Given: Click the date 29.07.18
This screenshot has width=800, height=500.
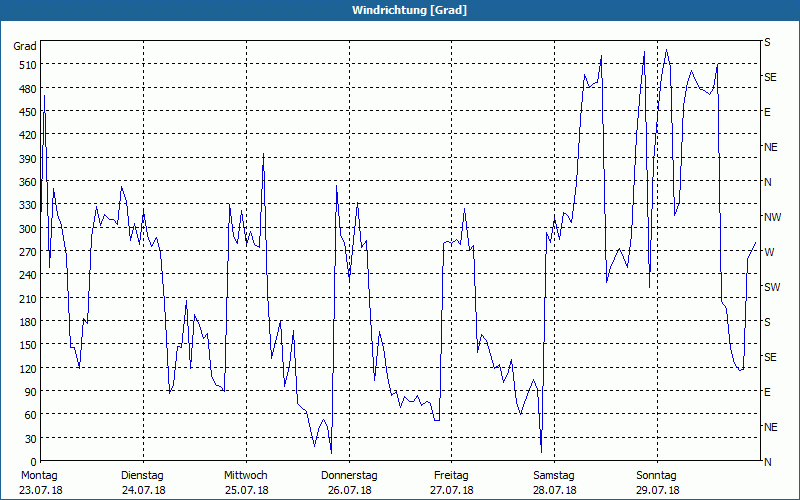Looking at the screenshot, I should [657, 491].
